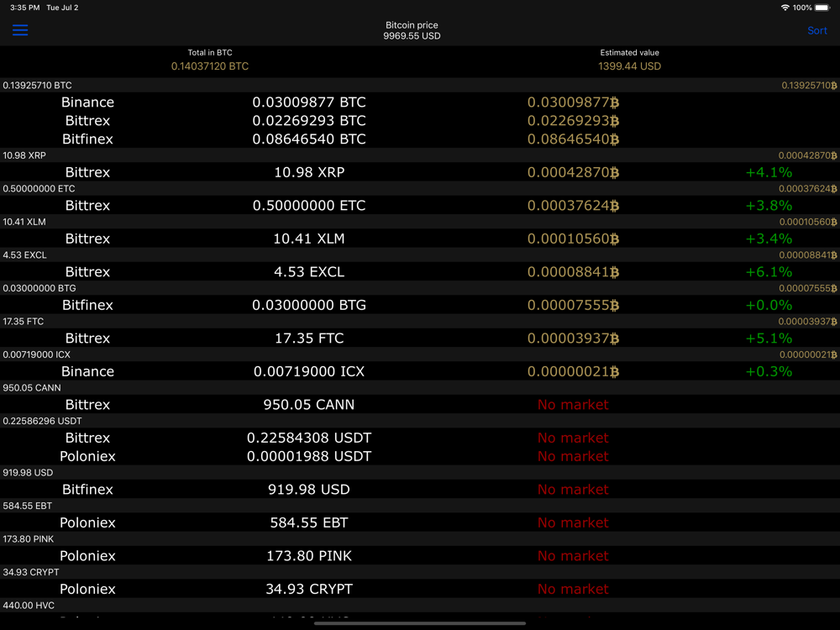Tap BTC value 0.00003937 in FTC row
The height and width of the screenshot is (630, 840).
[573, 338]
